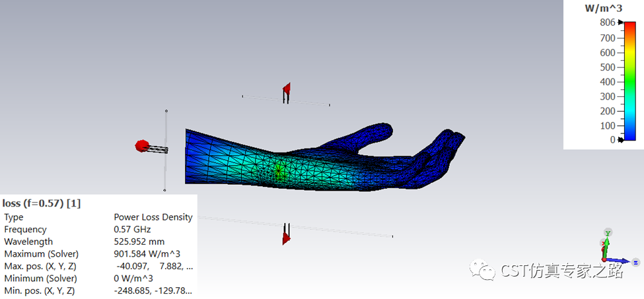The image size is (644, 299).
Task: Click the '-248.685, -129.78' min position value
Action: (x=153, y=291)
